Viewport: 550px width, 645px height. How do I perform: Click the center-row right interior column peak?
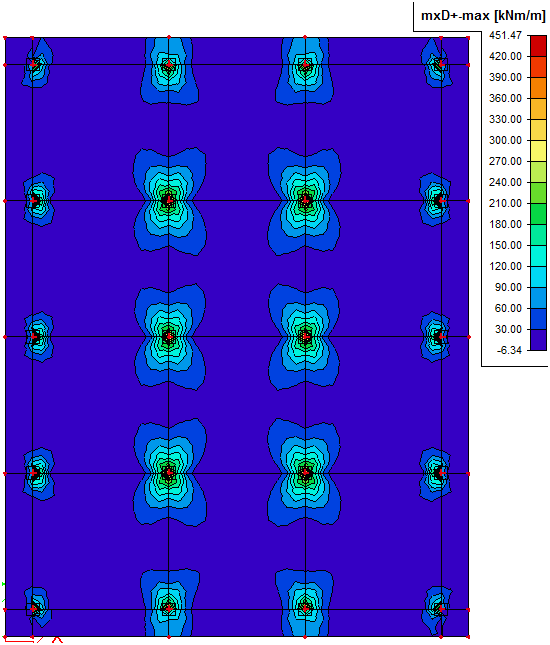click(305, 337)
